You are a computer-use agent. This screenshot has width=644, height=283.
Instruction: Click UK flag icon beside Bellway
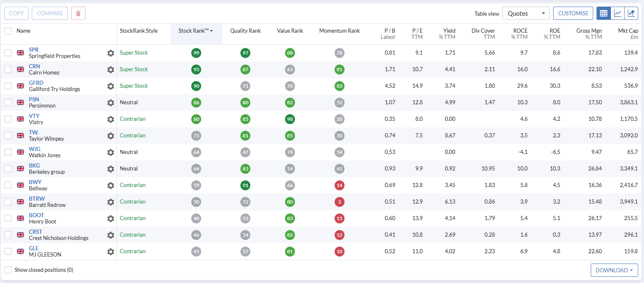(x=20, y=185)
